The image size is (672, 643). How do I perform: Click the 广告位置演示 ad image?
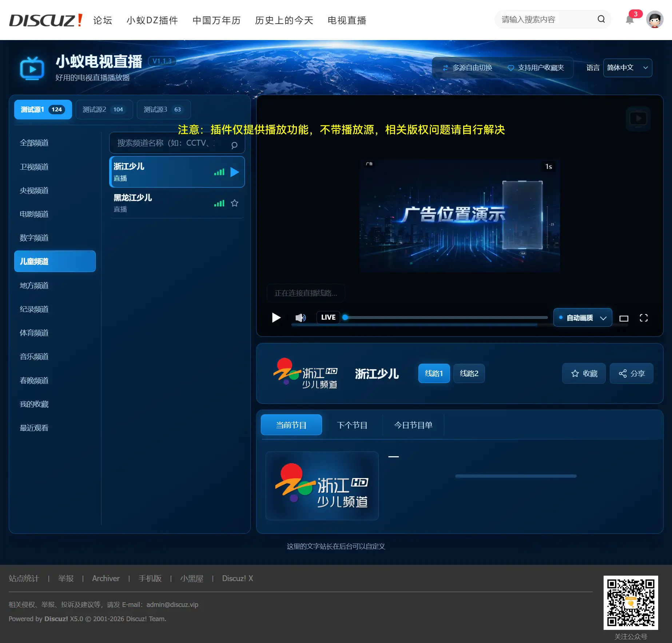pos(459,216)
